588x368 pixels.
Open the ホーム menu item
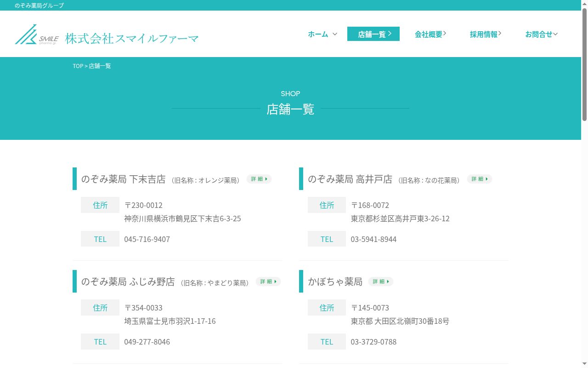point(318,34)
